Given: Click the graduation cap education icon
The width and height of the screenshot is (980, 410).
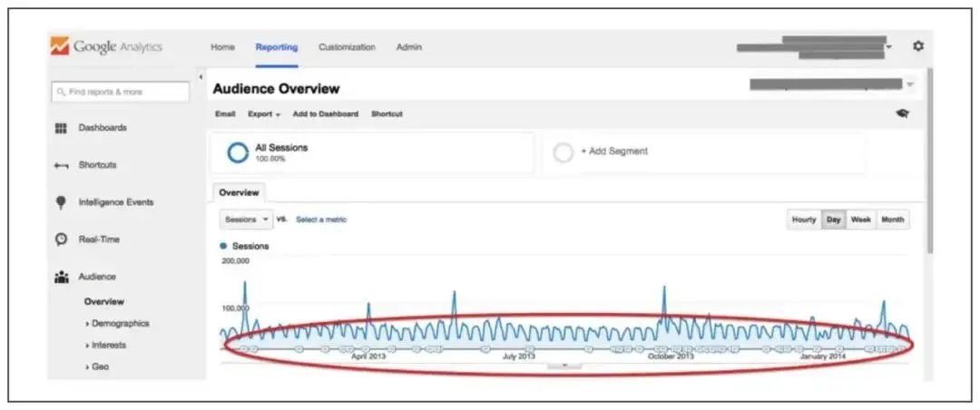Looking at the screenshot, I should [902, 114].
